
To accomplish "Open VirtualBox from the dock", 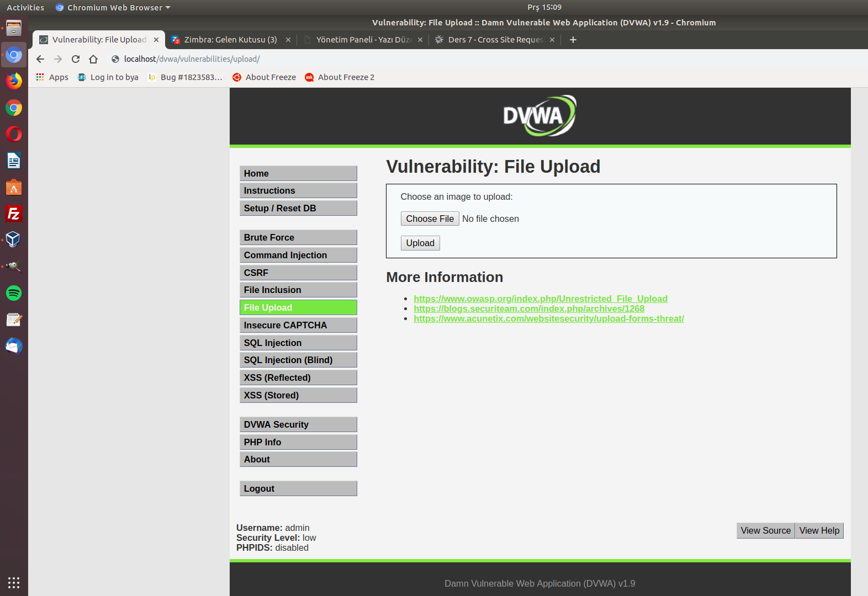I will [14, 240].
